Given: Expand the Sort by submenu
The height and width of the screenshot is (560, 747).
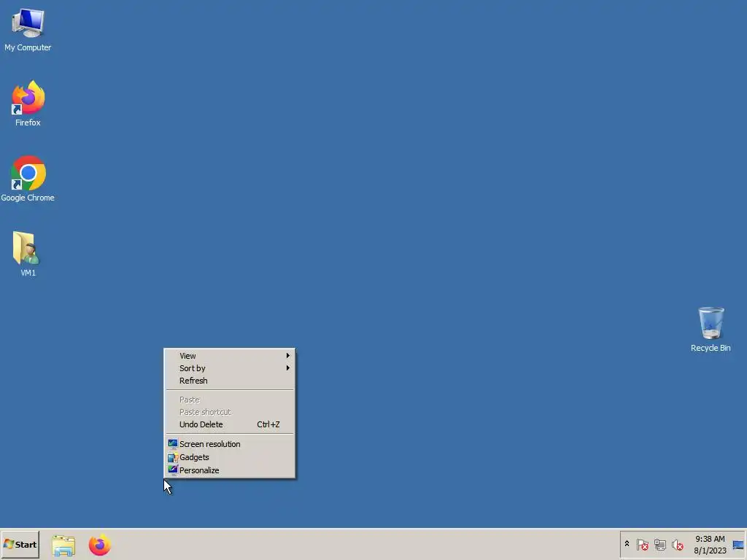Looking at the screenshot, I should click(230, 368).
